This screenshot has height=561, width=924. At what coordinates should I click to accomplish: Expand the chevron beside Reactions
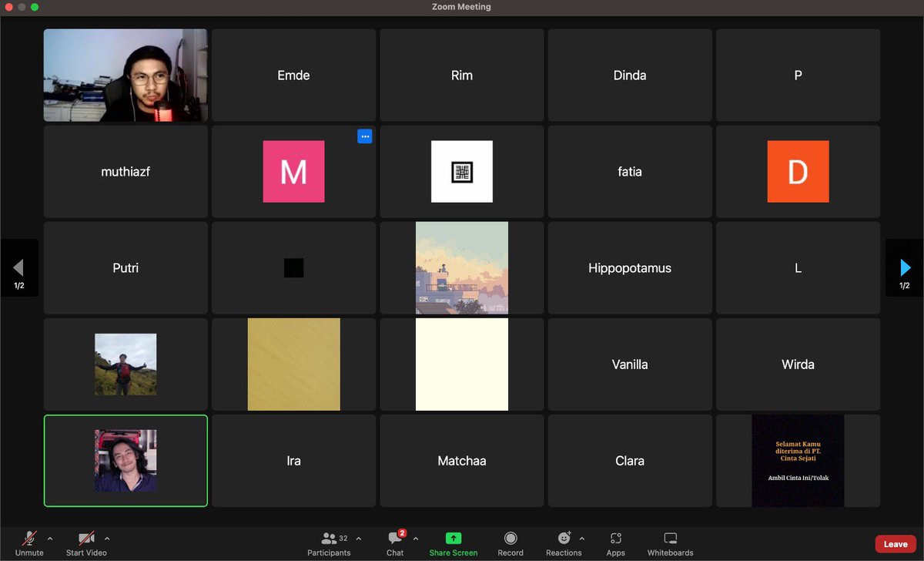581,539
